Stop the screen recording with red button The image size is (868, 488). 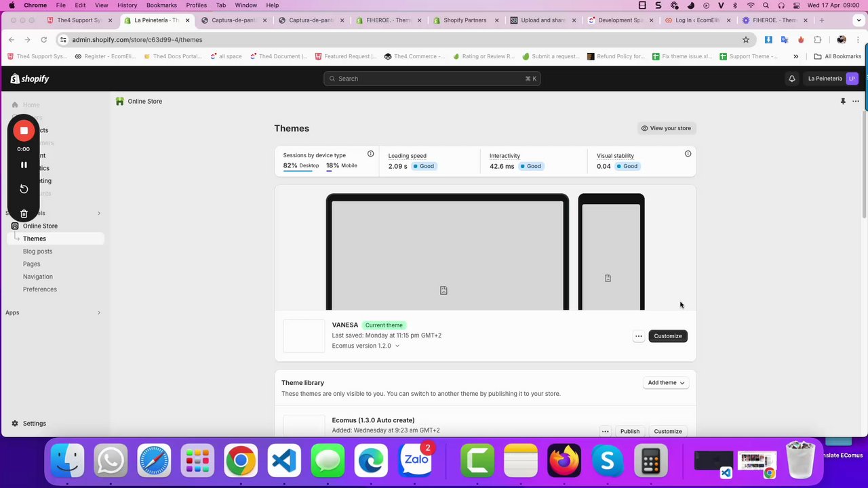(x=24, y=130)
